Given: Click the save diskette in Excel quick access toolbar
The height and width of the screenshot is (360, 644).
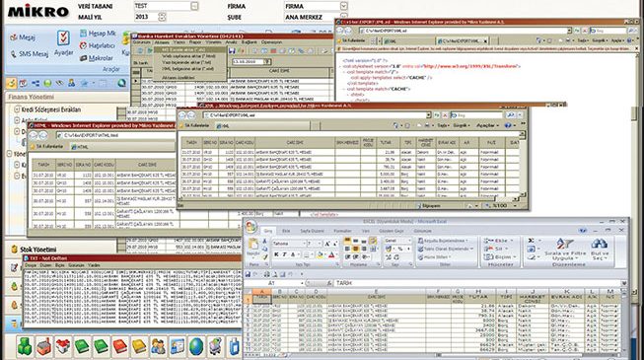Looking at the screenshot, I should pyautogui.click(x=248, y=274).
